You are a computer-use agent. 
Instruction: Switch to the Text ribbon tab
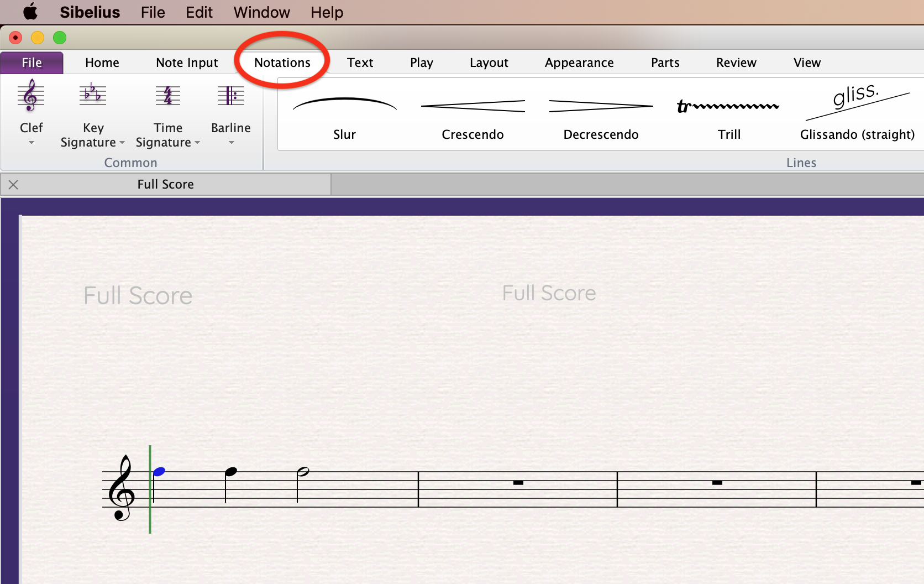(x=360, y=62)
